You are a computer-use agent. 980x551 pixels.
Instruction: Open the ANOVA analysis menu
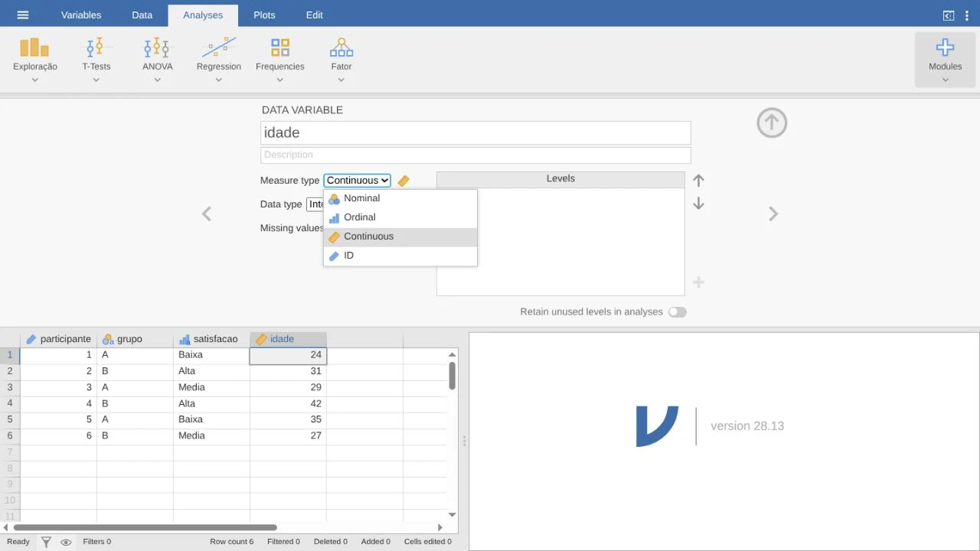pyautogui.click(x=158, y=60)
